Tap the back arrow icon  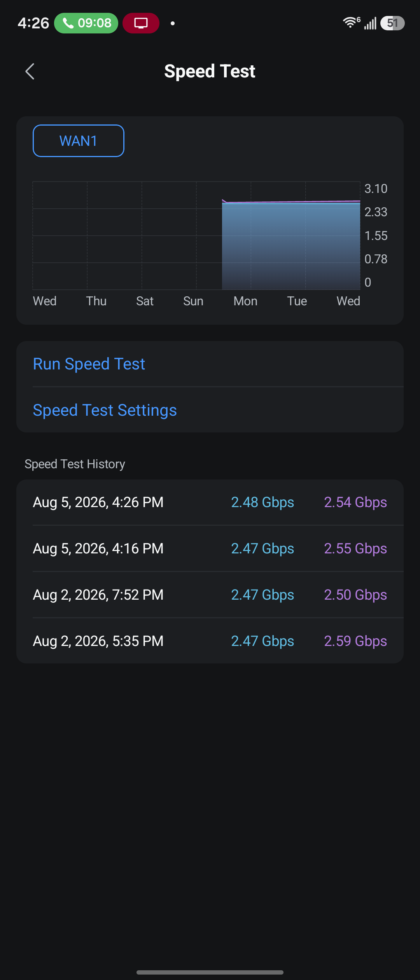30,72
